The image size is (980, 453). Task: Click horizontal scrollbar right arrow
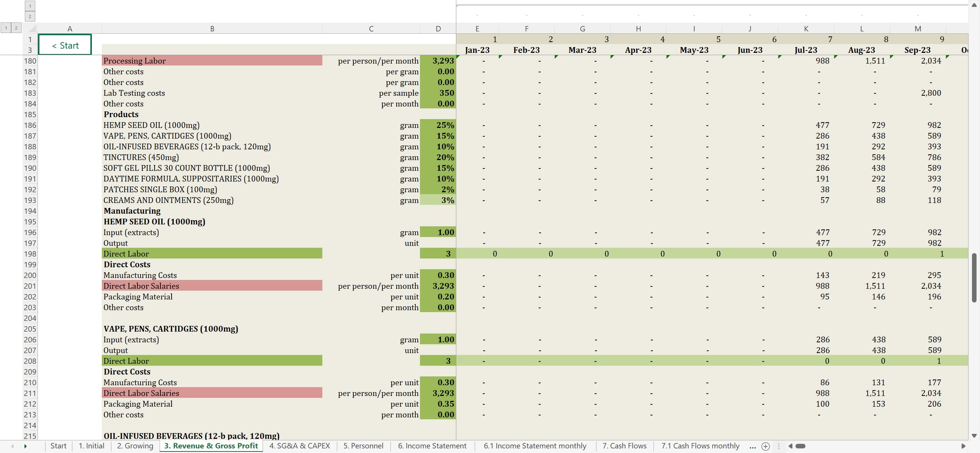tap(963, 446)
